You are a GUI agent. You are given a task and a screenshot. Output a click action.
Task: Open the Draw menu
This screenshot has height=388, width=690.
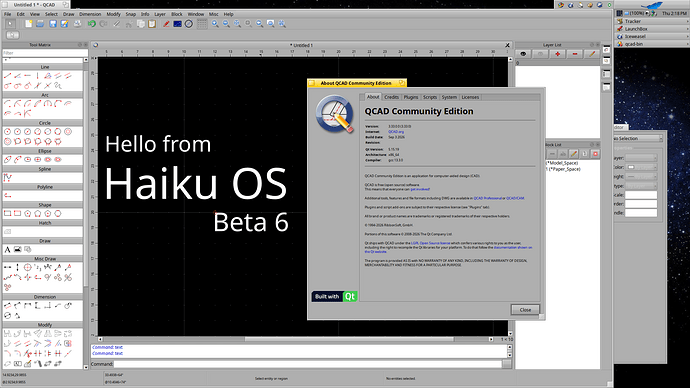click(69, 14)
